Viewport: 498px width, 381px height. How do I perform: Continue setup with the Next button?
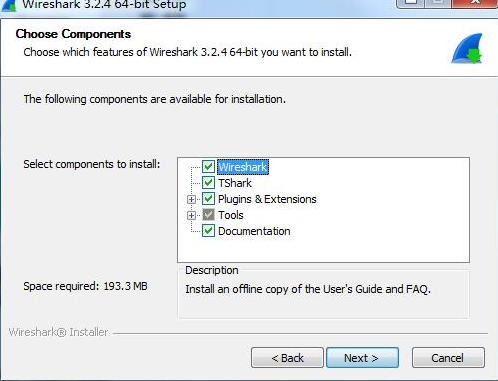point(362,358)
